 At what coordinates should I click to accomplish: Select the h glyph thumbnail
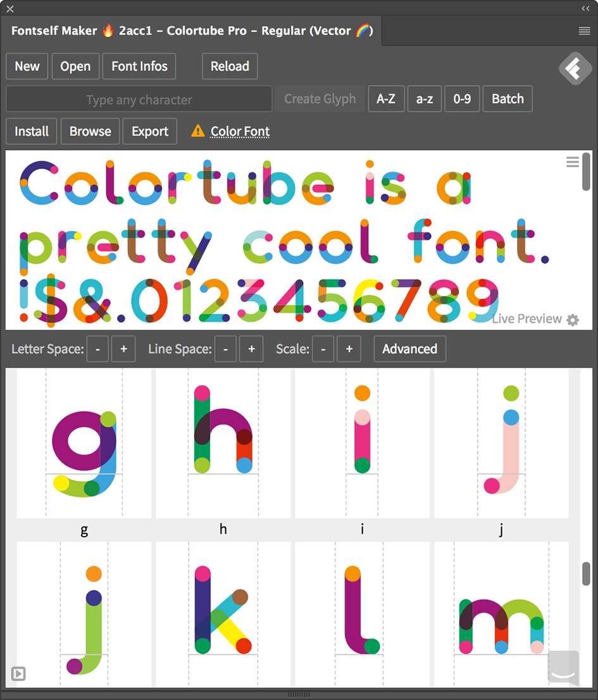[x=223, y=443]
